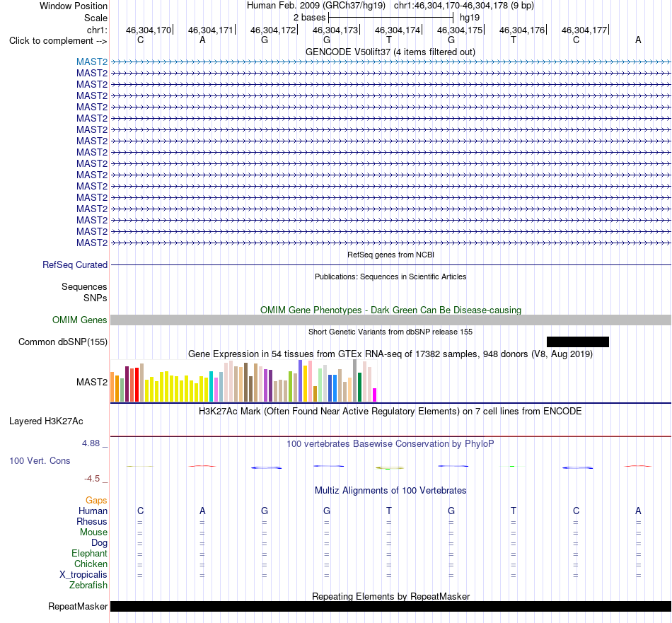Click the light-blue highlighted MAST2 transcript label
Screen dimensions: 672x623
pos(92,62)
